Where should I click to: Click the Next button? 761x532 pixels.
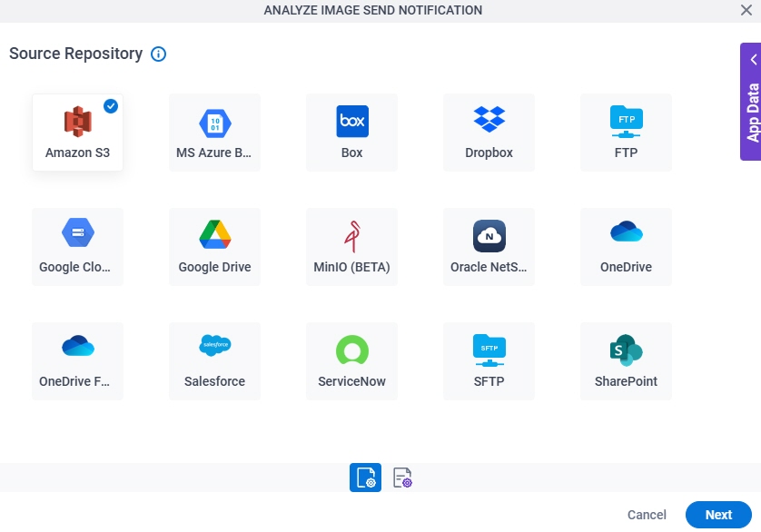click(x=718, y=515)
